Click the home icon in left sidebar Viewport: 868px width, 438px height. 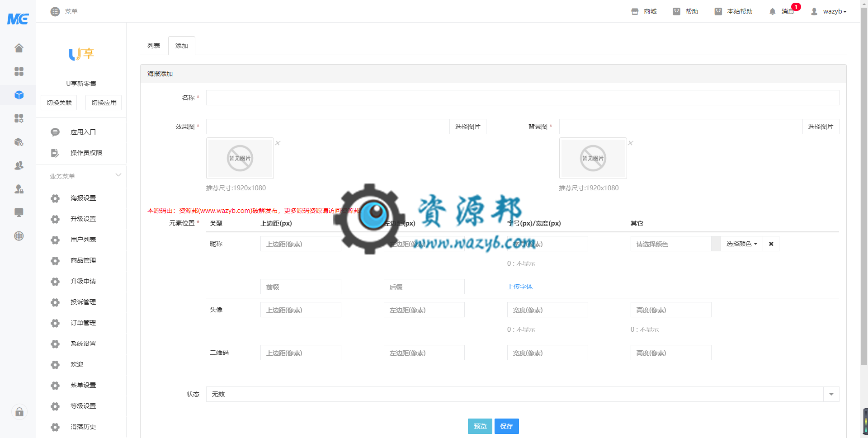point(19,48)
